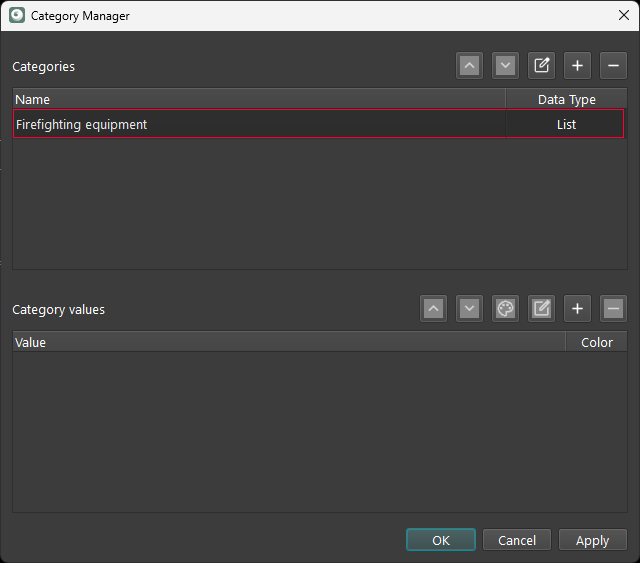Move selected category up in Categories list
Image resolution: width=640 pixels, height=563 pixels.
[x=469, y=66]
